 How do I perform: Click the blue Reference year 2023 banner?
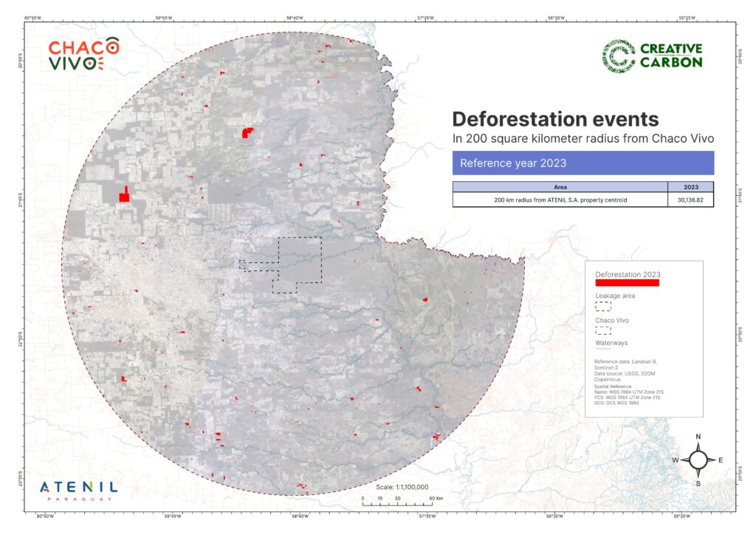[583, 163]
